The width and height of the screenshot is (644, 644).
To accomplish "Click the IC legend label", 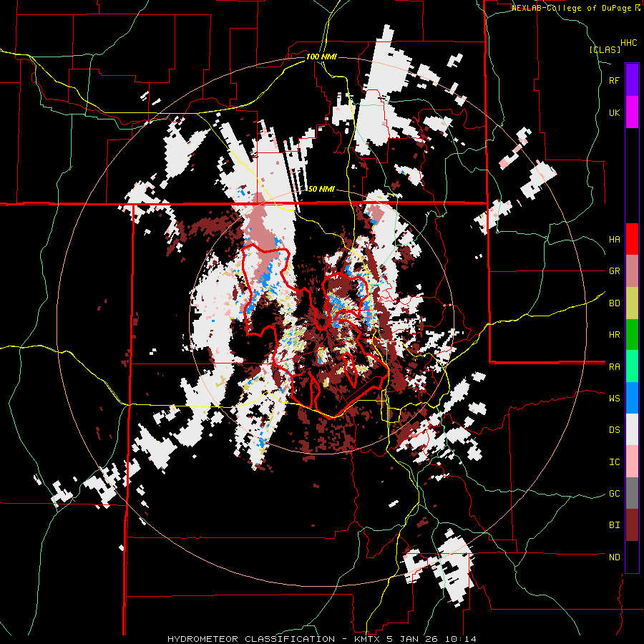I will point(614,462).
